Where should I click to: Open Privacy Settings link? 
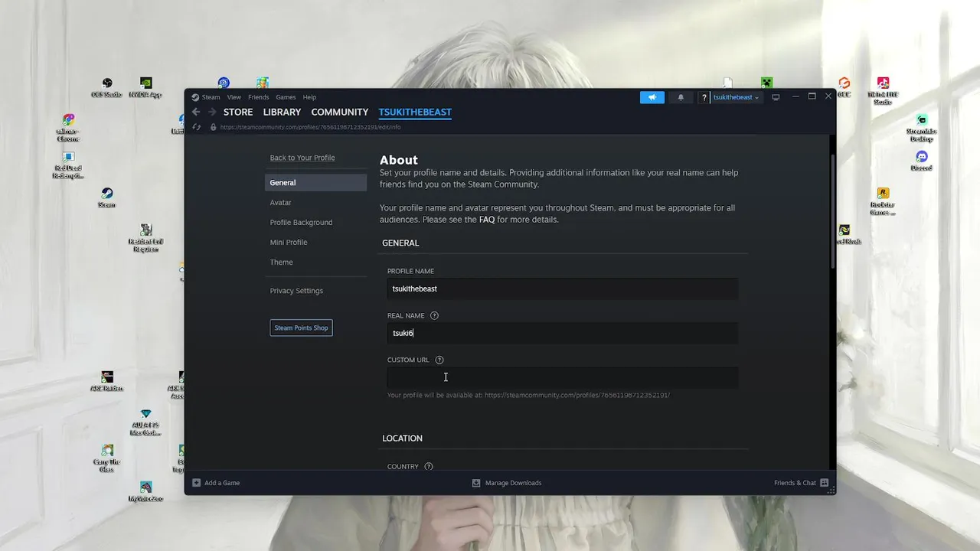point(296,291)
